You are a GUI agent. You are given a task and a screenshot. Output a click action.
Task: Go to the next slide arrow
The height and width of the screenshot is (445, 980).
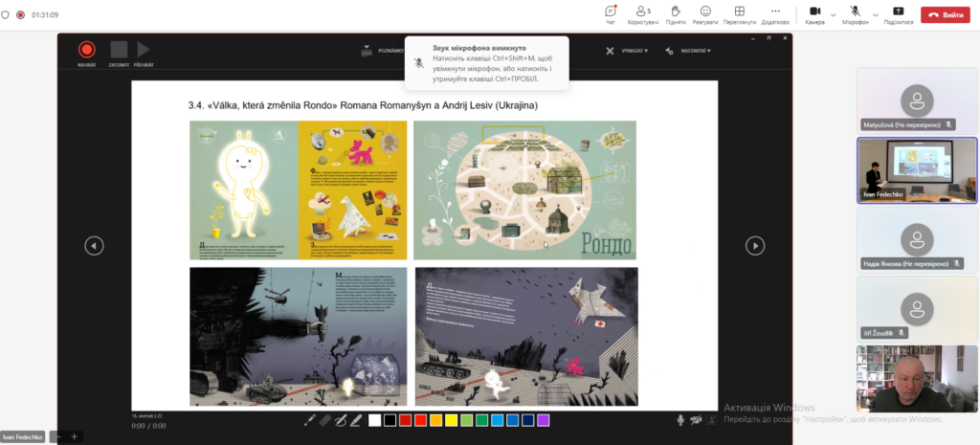pyautogui.click(x=755, y=246)
